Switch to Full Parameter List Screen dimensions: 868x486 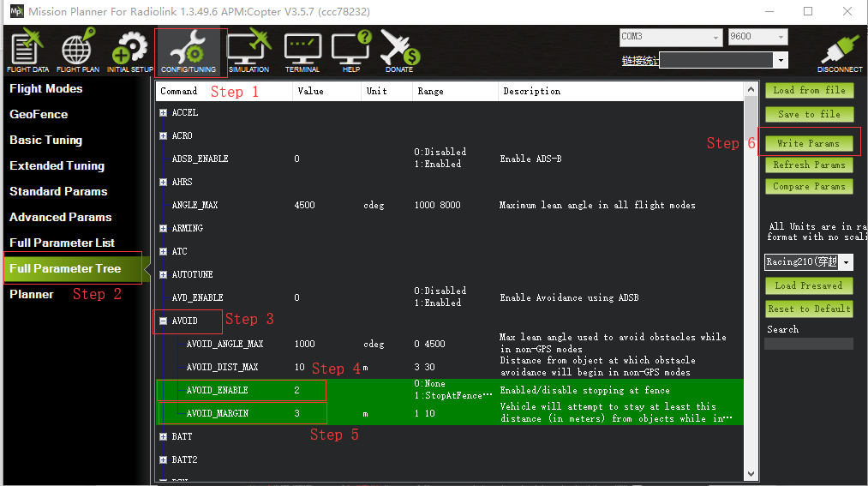pyautogui.click(x=62, y=243)
